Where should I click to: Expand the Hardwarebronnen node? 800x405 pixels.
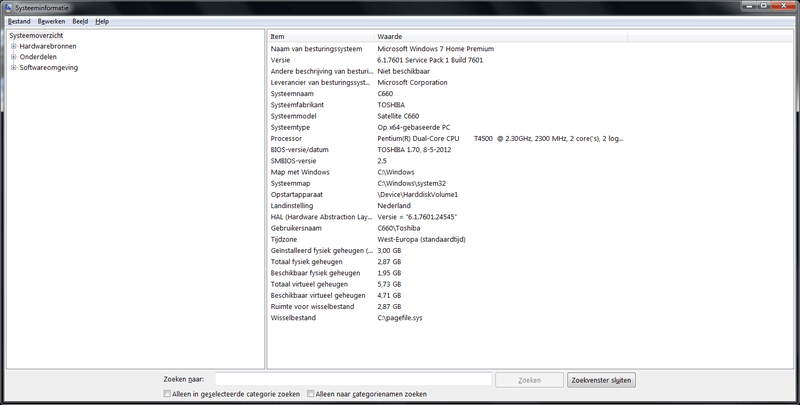coord(14,46)
